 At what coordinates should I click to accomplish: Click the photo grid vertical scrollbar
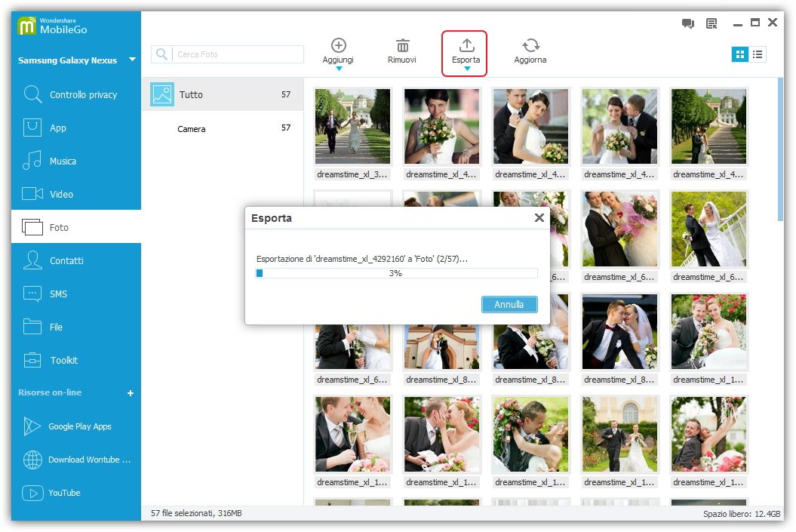coord(780,149)
